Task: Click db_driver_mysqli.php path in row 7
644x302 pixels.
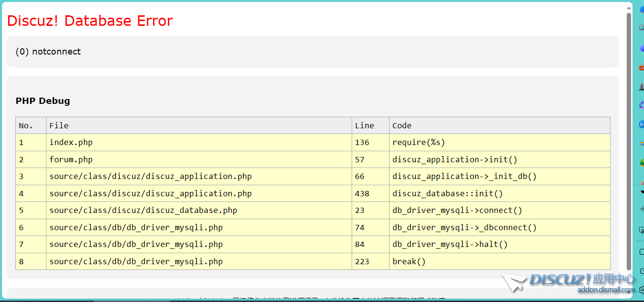Action: tap(136, 245)
